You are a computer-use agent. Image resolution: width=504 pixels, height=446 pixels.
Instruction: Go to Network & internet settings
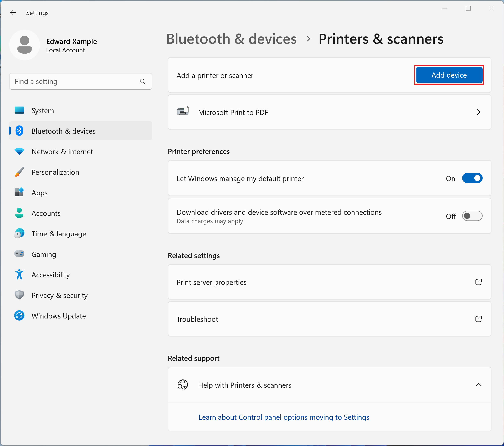click(81, 151)
